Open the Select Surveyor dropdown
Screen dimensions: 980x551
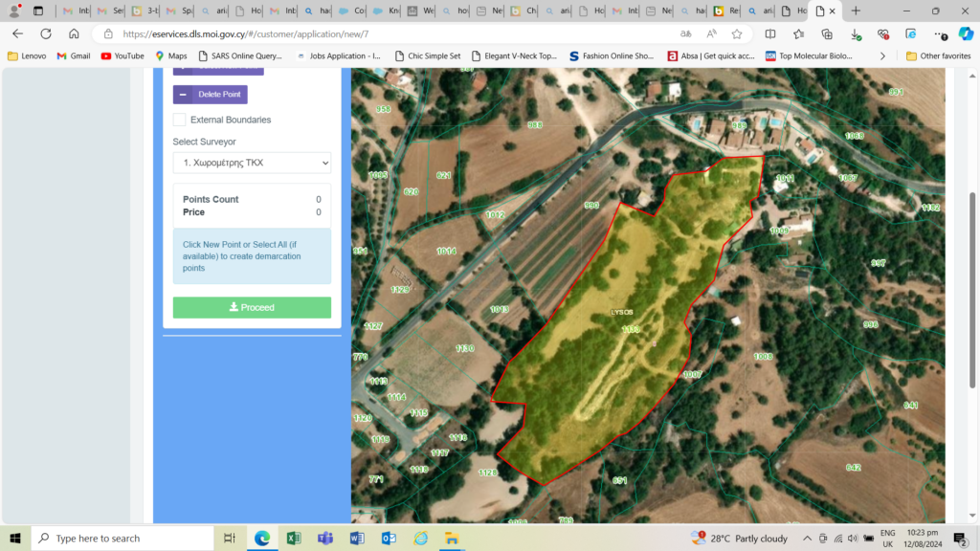pos(252,163)
